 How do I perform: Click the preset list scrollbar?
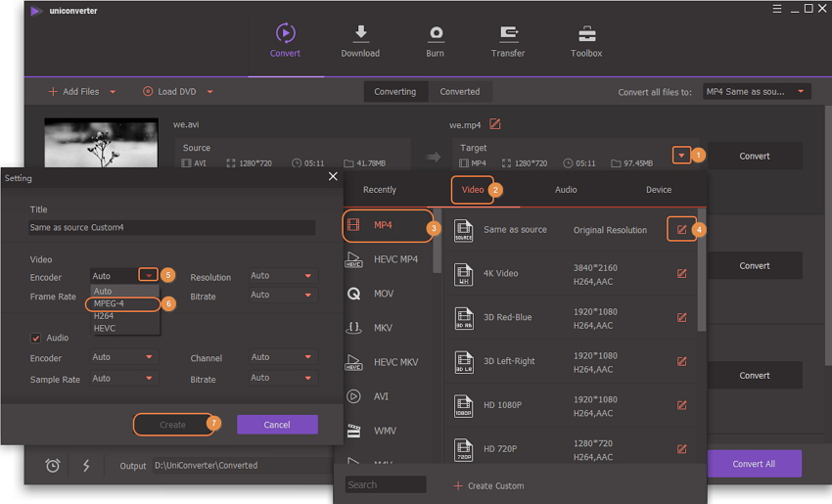(702, 270)
